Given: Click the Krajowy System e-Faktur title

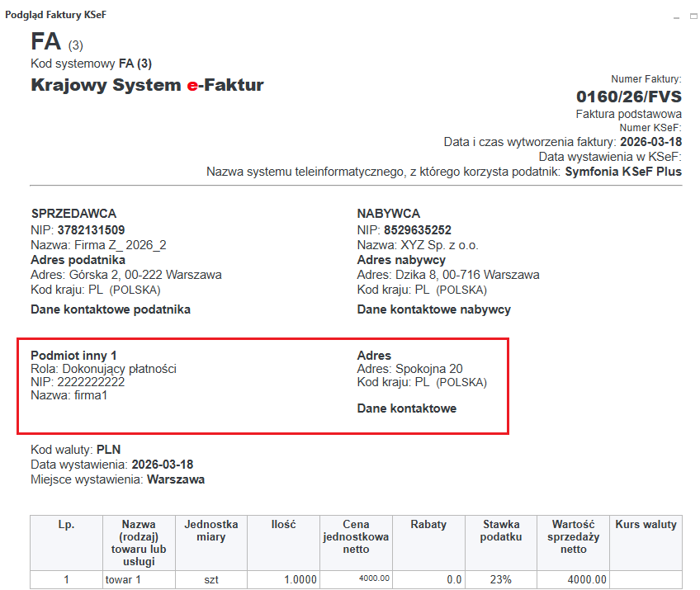Looking at the screenshot, I should coord(147,85).
